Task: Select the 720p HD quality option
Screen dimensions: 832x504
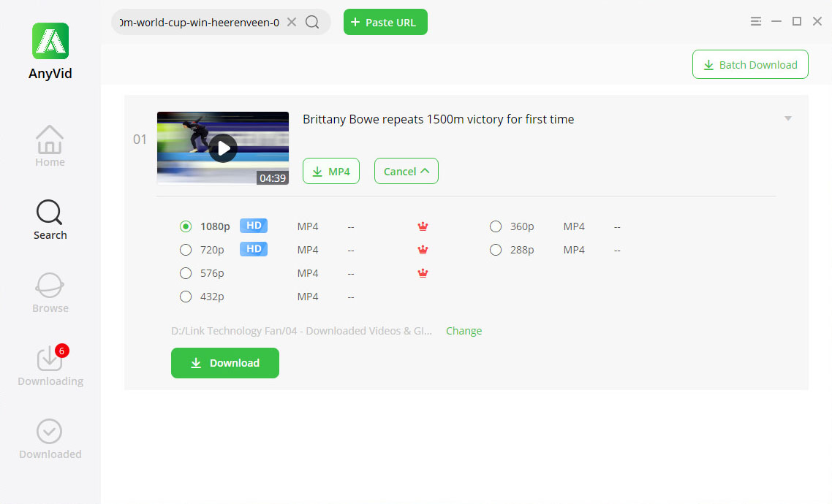Action: pos(186,250)
